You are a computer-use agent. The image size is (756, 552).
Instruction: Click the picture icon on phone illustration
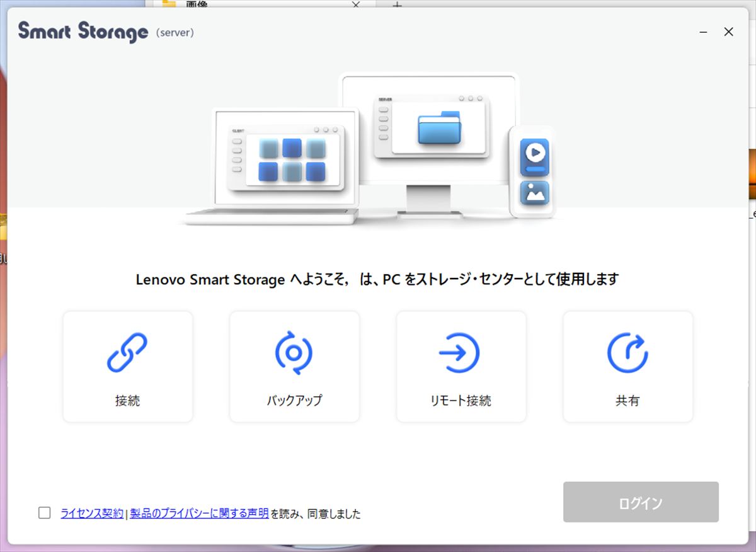click(x=534, y=193)
